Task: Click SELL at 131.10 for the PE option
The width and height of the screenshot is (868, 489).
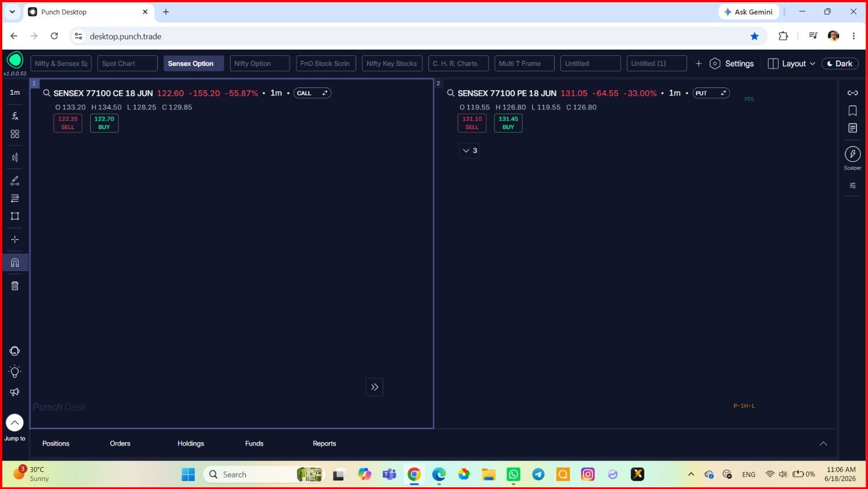Action: [x=472, y=123]
